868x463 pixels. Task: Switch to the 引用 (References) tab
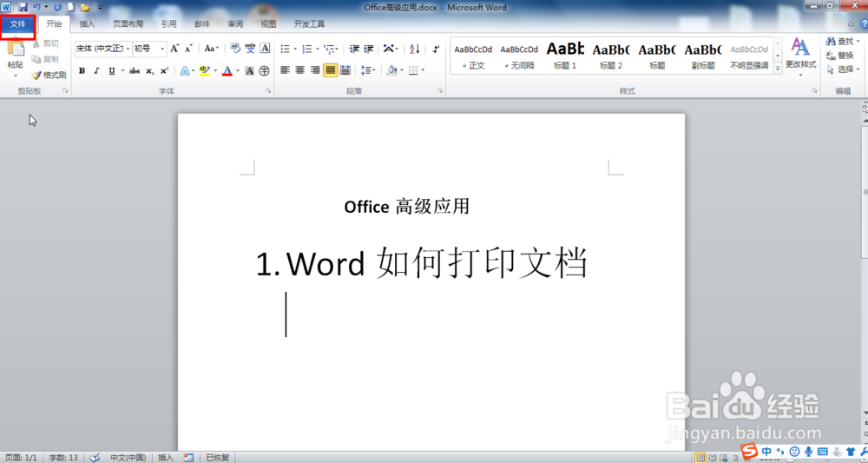pos(169,23)
